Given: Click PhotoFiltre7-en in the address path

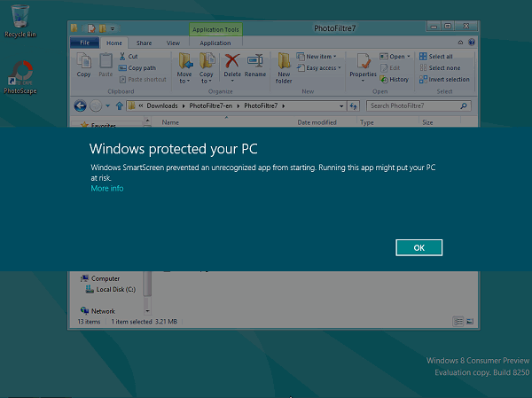Looking at the screenshot, I should coord(211,105).
